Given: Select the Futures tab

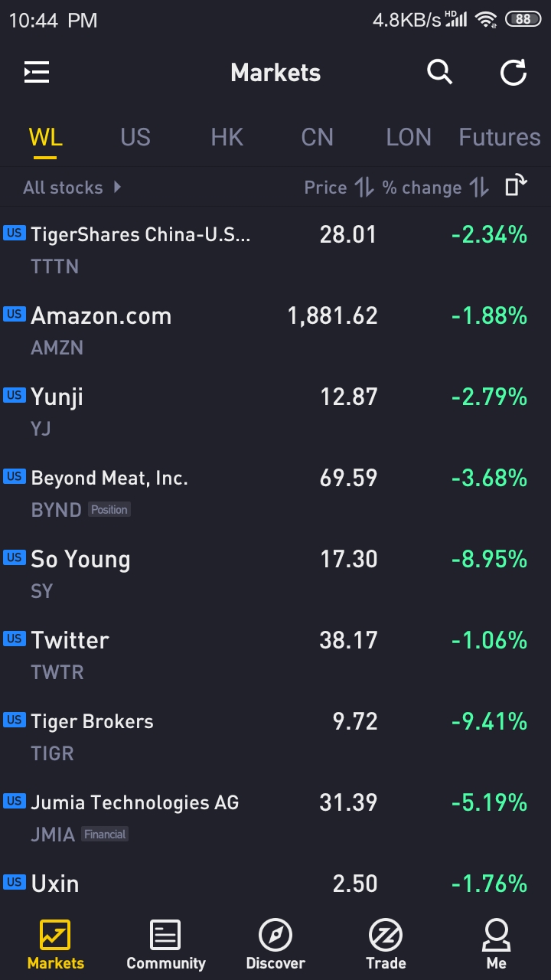Looking at the screenshot, I should click(499, 137).
